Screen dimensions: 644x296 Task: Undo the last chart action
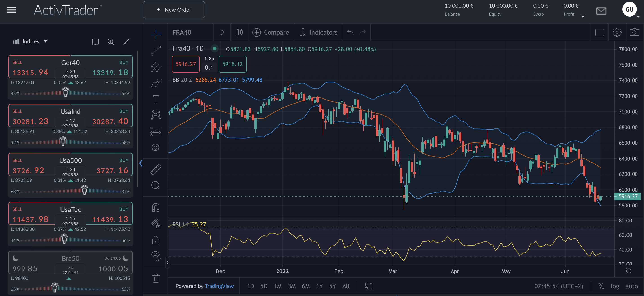(350, 32)
